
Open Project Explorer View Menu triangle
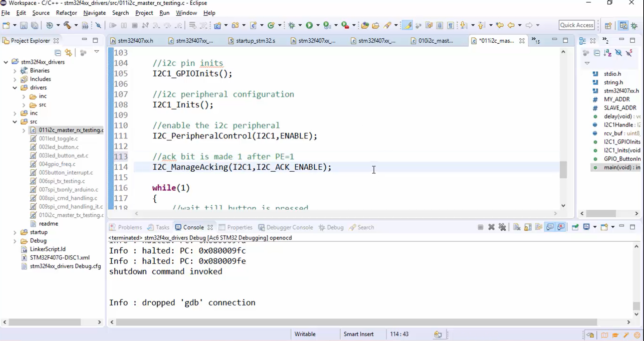(x=97, y=52)
